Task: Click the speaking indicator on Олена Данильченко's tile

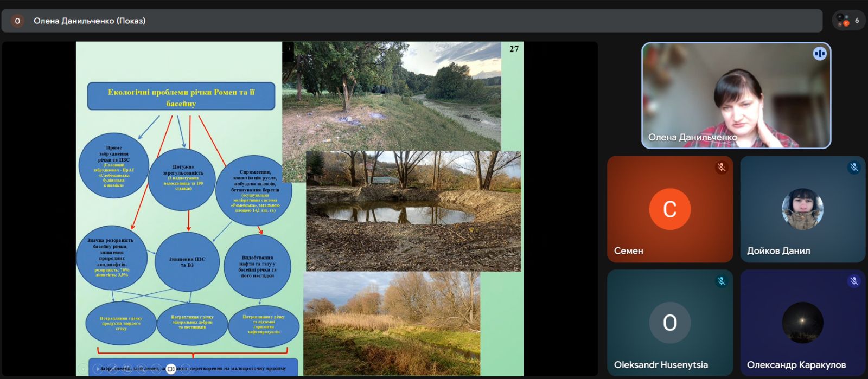Action: [x=819, y=54]
